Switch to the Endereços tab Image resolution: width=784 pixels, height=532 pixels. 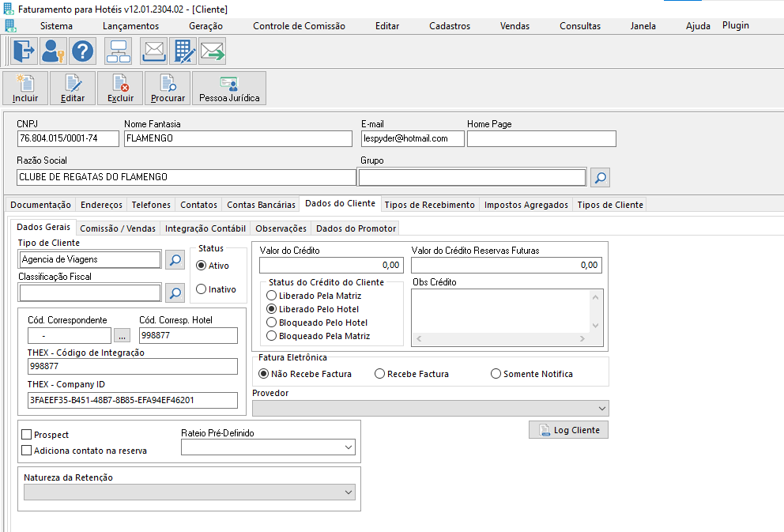(x=101, y=205)
